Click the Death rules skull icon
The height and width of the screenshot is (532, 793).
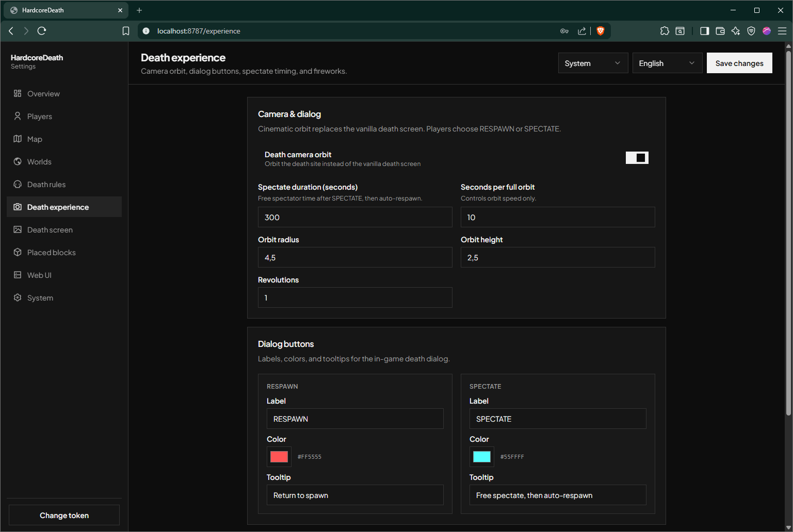(x=18, y=184)
